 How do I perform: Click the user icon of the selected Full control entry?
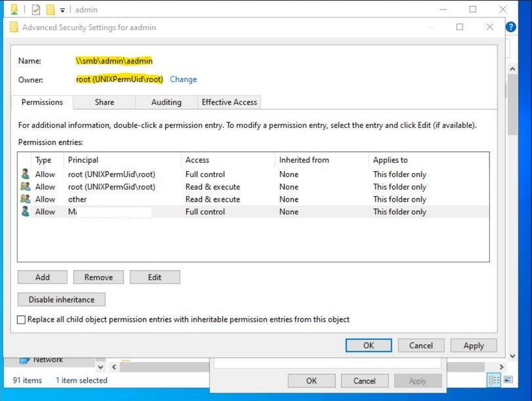click(25, 211)
